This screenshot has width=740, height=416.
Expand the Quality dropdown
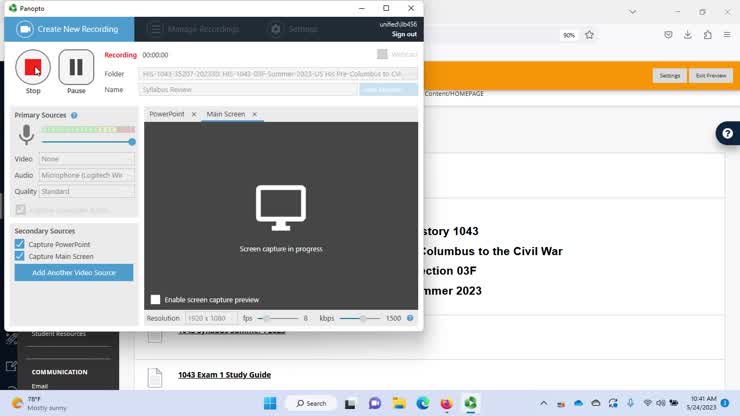87,191
